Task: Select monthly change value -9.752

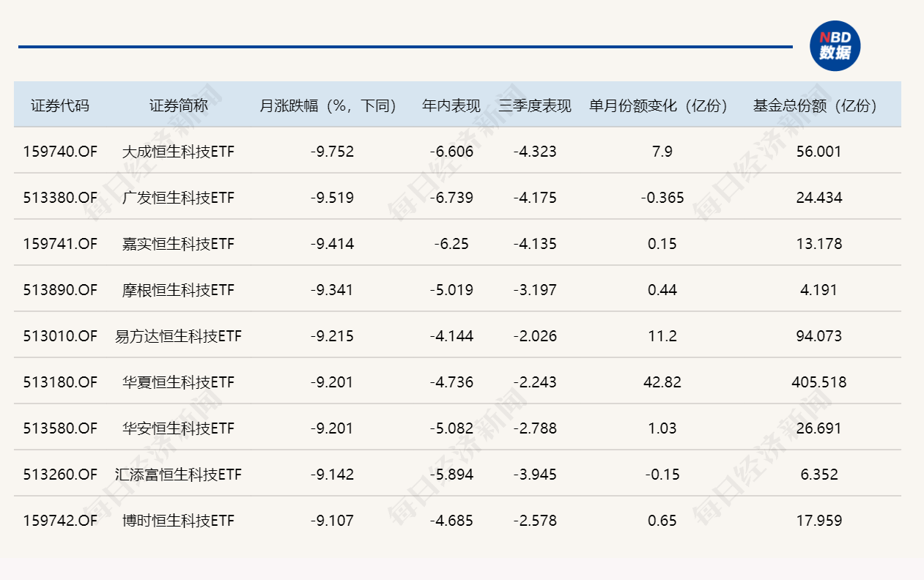Action: [332, 152]
